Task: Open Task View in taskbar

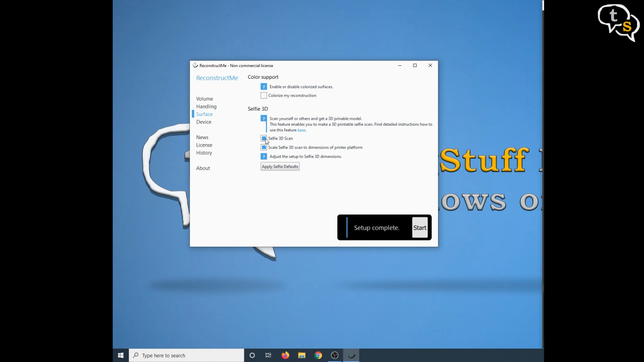Action: coord(268,355)
